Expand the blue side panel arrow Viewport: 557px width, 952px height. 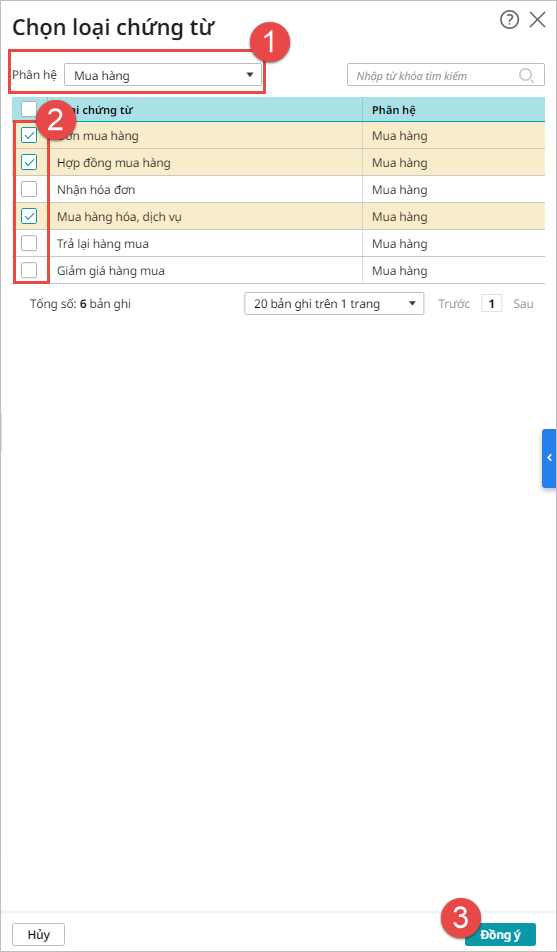[x=549, y=458]
